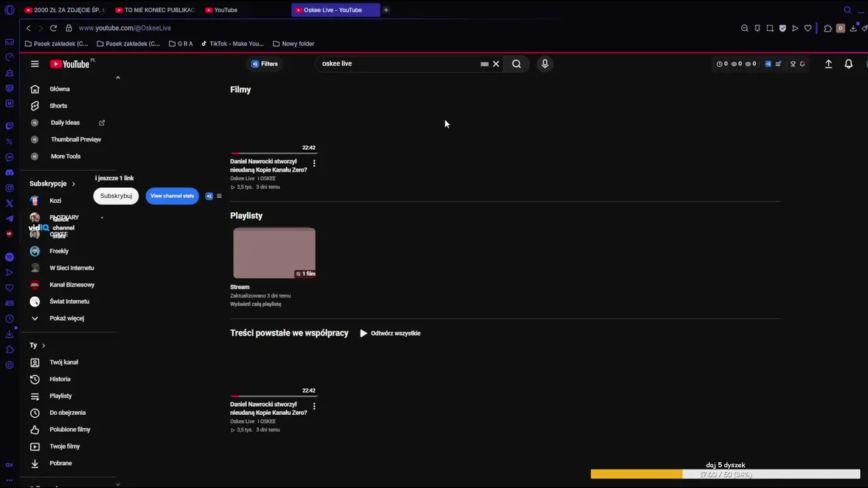Open the Stream playlist thumbnail

pyautogui.click(x=274, y=253)
